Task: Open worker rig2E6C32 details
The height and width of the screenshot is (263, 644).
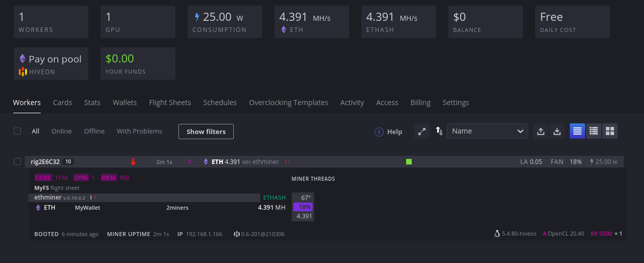Action: click(45, 162)
